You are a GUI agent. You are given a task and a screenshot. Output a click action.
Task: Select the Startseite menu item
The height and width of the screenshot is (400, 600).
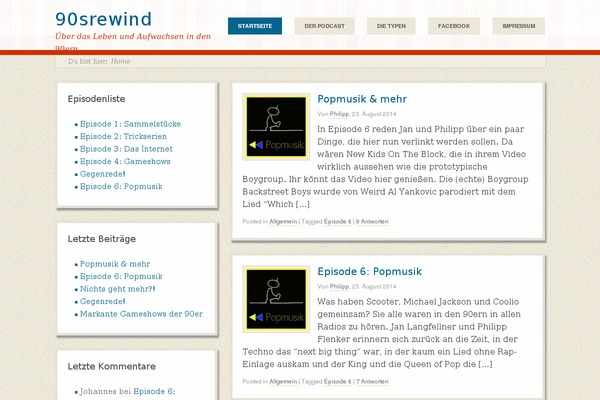pos(255,26)
